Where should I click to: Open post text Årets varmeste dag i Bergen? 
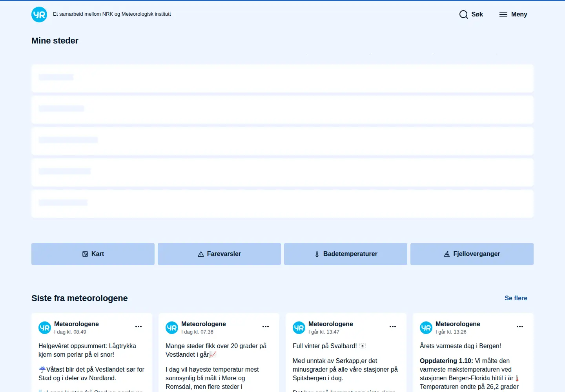coord(460,346)
